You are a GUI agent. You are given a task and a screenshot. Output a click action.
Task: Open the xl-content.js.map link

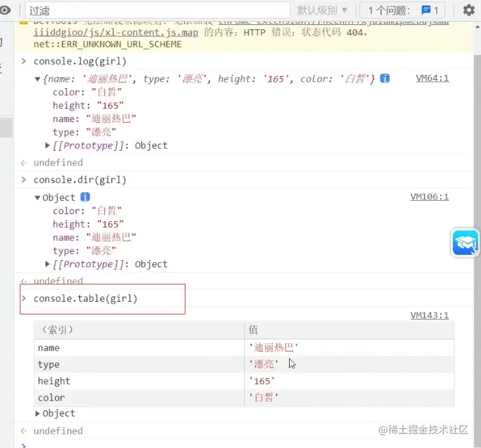(x=116, y=33)
